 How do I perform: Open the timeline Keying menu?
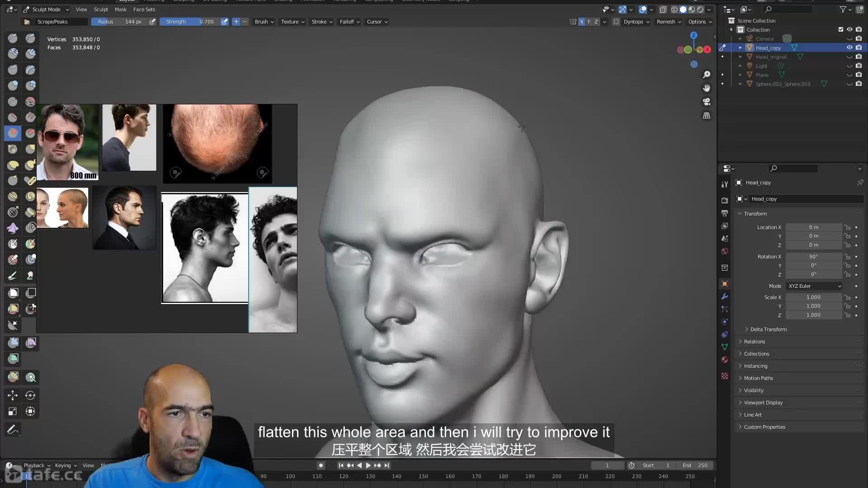pyautogui.click(x=66, y=466)
